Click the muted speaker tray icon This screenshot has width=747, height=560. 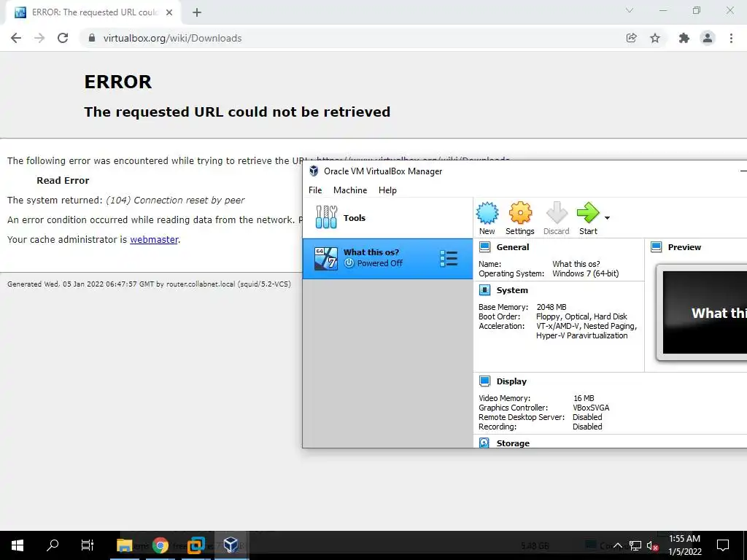click(x=653, y=545)
